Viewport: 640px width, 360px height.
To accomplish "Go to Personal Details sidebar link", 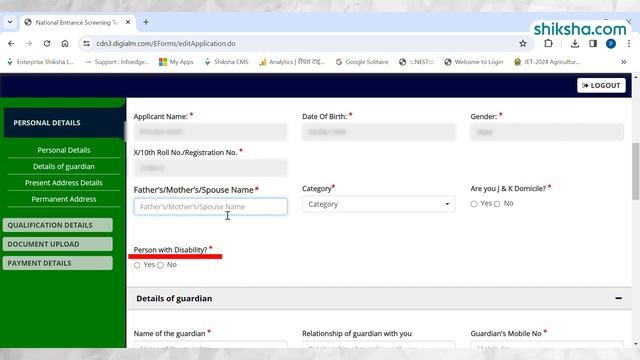I will [64, 150].
